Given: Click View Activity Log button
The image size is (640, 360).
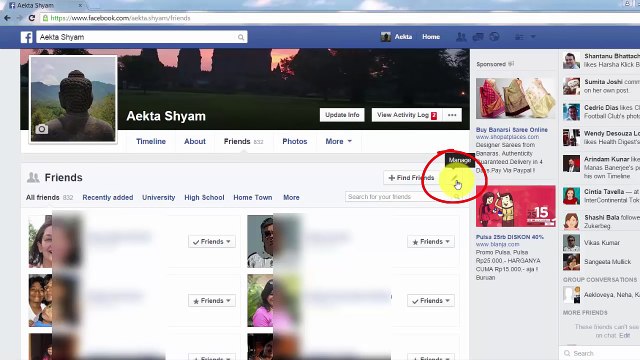Looking at the screenshot, I should 407,115.
